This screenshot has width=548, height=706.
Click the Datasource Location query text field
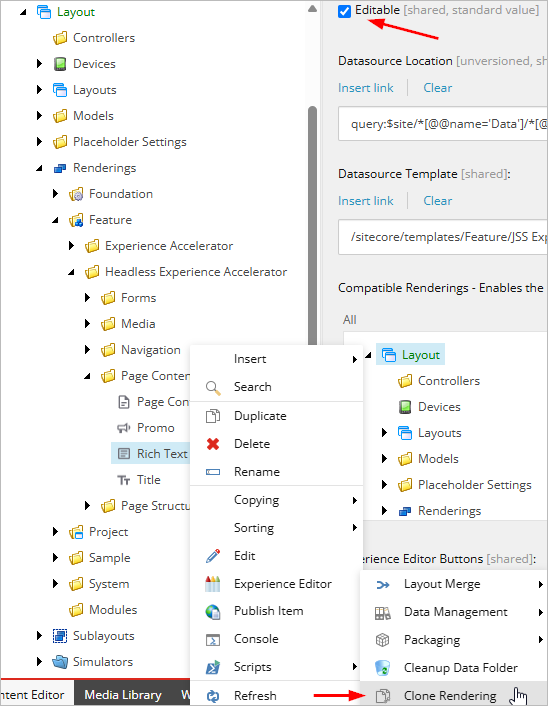click(443, 124)
